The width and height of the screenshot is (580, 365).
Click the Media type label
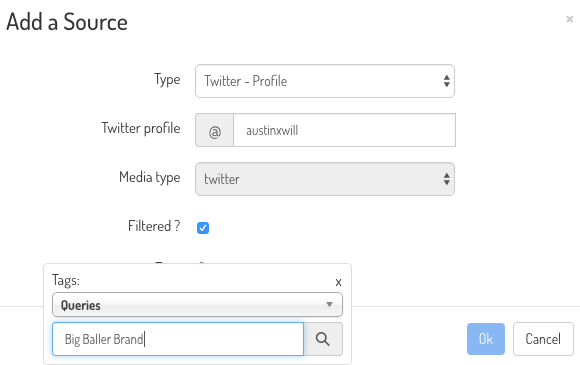pyautogui.click(x=149, y=178)
